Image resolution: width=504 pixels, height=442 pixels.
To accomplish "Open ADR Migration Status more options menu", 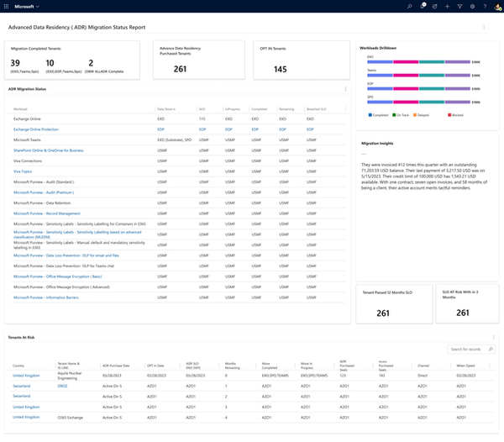I will pos(345,89).
